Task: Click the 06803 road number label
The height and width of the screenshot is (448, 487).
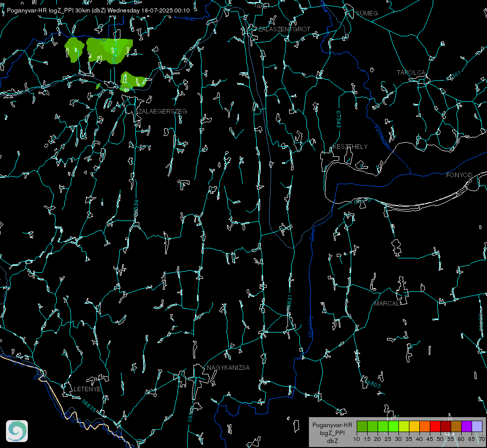Action: pyautogui.click(x=372, y=383)
